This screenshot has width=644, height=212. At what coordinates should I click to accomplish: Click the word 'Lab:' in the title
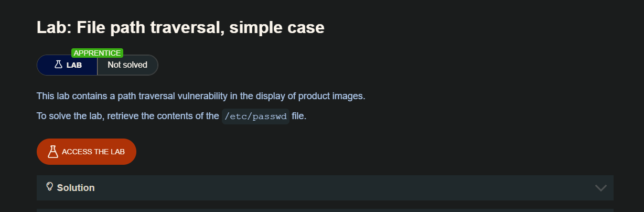pos(51,27)
